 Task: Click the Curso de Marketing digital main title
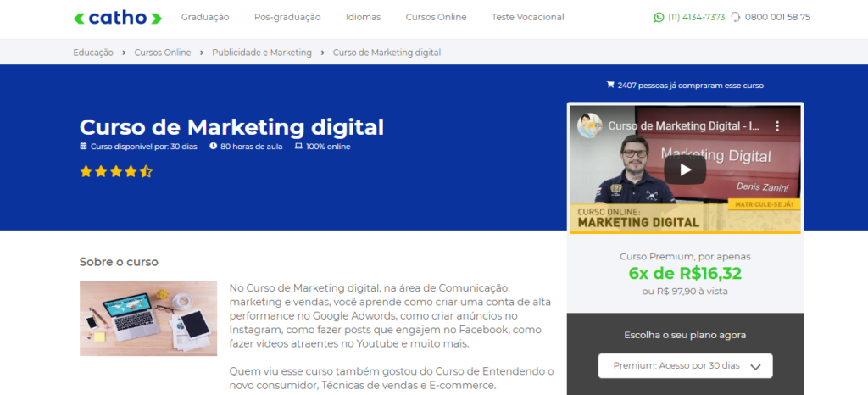click(231, 126)
